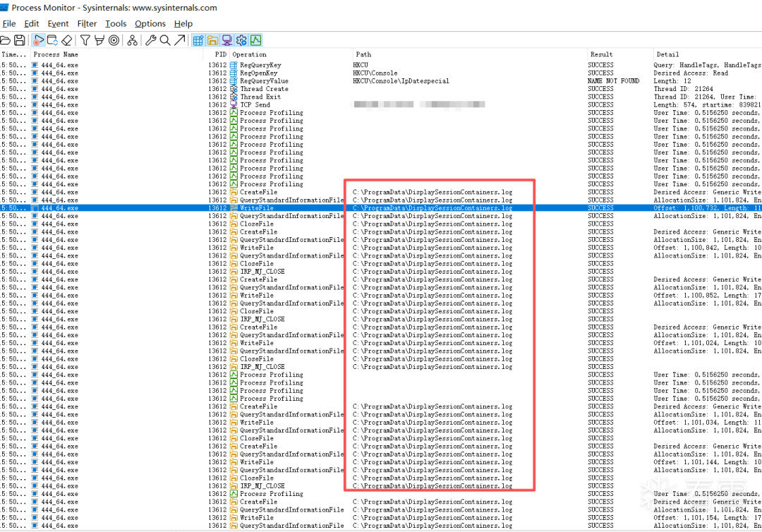Click the Result column header
Viewport: 762px width, 532px height.
[601, 54]
